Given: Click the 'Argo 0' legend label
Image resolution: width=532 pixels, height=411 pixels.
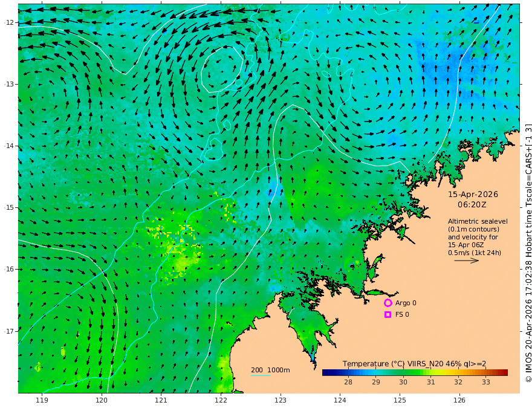Looking at the screenshot, I should (x=406, y=303).
